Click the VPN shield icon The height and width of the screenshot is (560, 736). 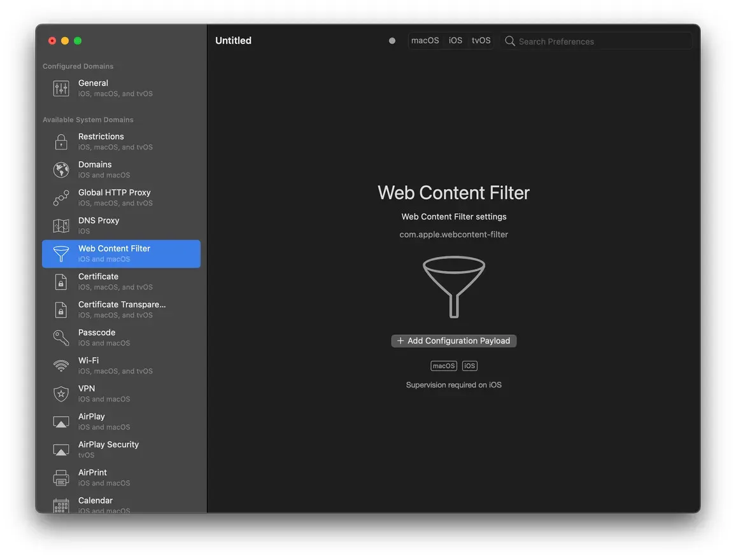point(60,393)
